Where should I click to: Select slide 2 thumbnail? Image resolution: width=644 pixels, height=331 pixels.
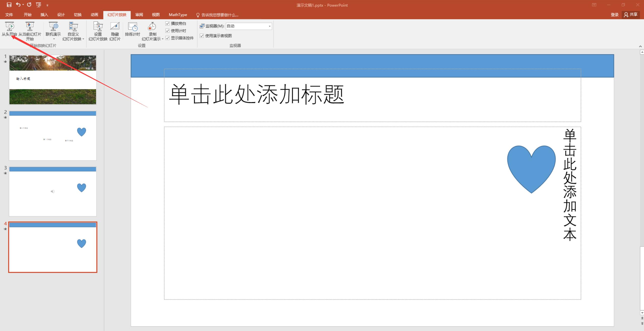click(53, 136)
